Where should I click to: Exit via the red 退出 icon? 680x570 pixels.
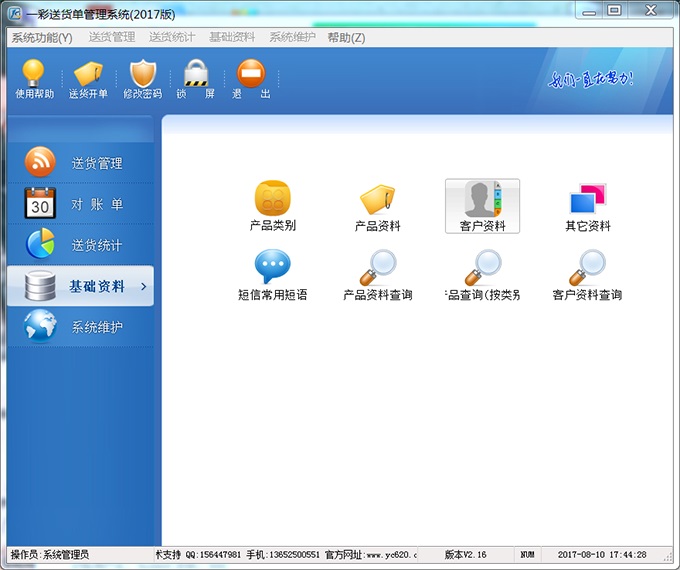(251, 79)
